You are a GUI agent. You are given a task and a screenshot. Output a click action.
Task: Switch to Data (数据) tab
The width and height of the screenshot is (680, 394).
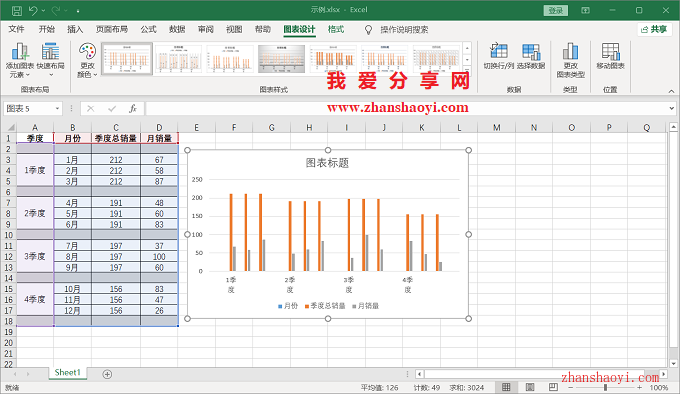click(x=177, y=29)
